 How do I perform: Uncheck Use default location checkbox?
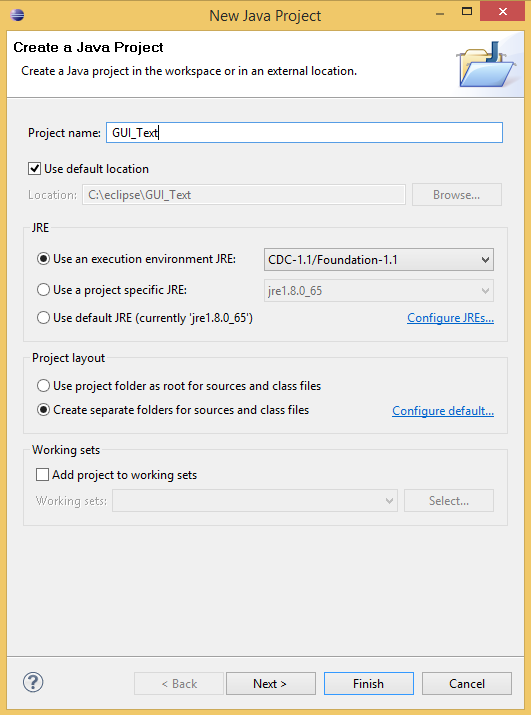coord(35,169)
